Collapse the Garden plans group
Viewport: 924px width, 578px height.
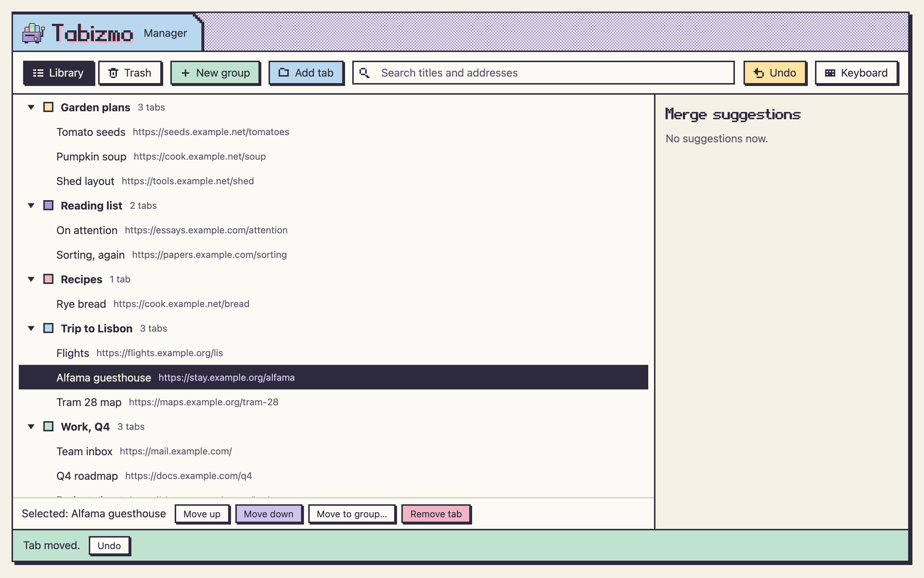click(x=31, y=107)
